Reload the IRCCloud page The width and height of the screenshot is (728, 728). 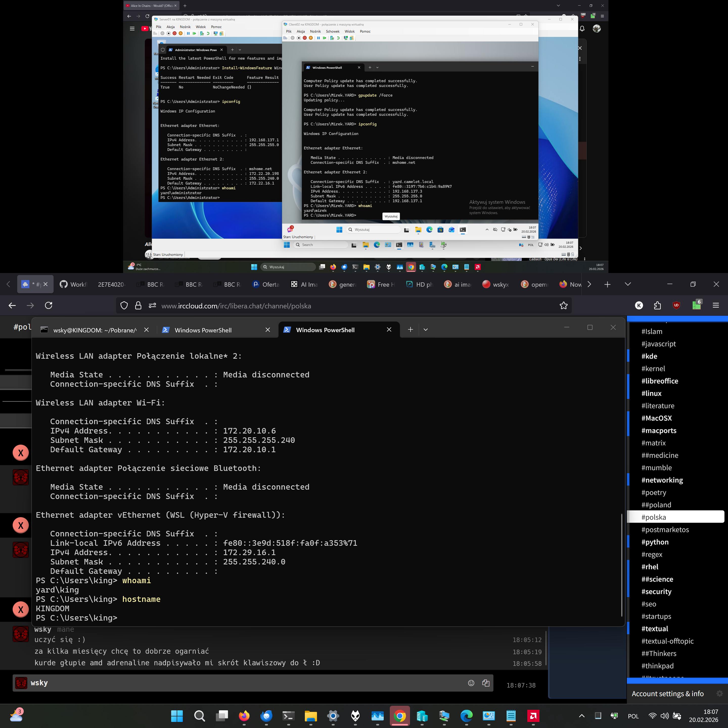pyautogui.click(x=49, y=306)
